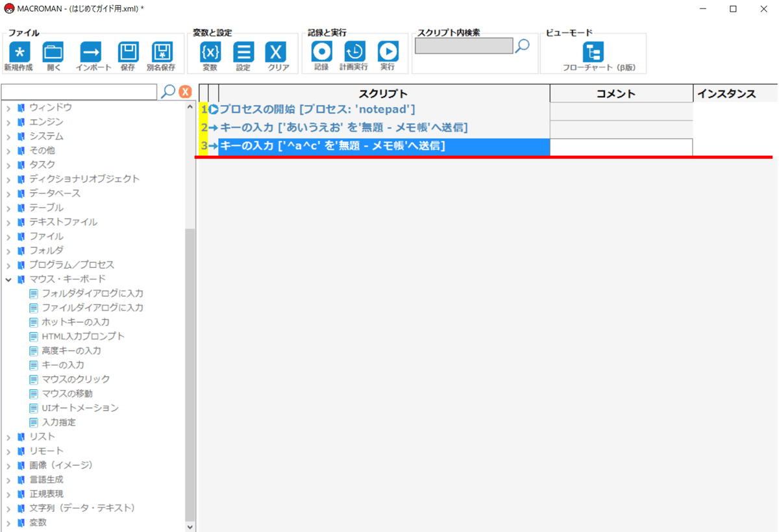Create a new script with 新規作成
Image resolution: width=779 pixels, height=532 pixels.
point(19,56)
